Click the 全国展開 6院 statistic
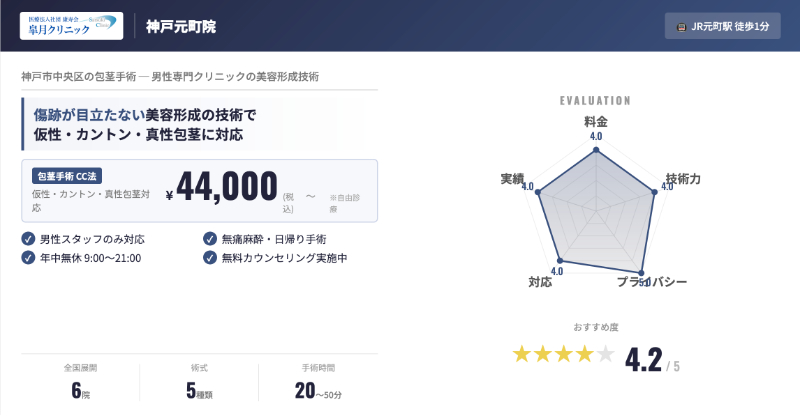 tap(80, 382)
